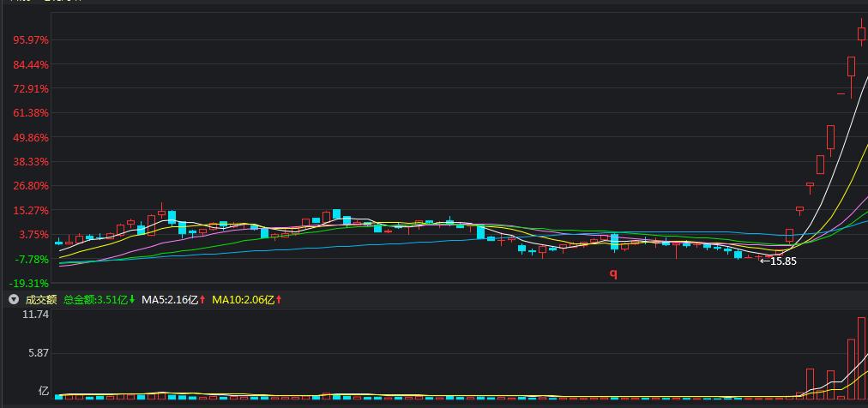Viewport: 868px width, 408px height.
Task: Expand the 成交额 indicator dropdown arrow
Action: pyautogui.click(x=13, y=300)
